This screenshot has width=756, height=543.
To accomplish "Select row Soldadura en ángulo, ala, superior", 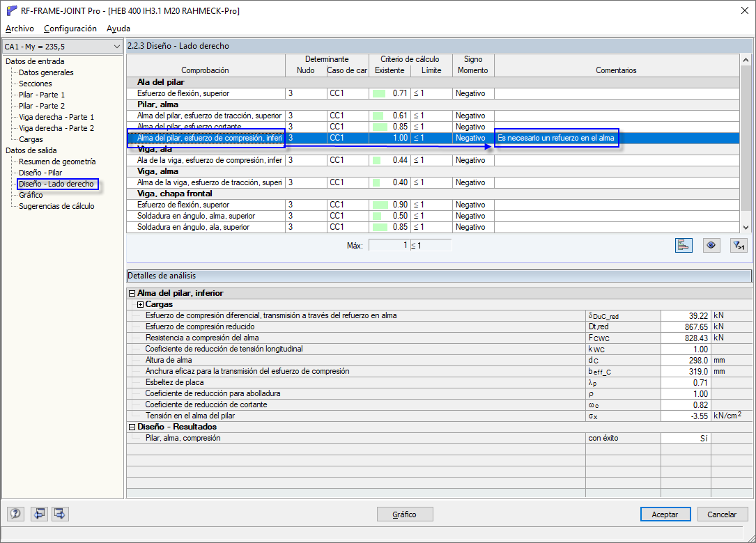I will point(433,227).
